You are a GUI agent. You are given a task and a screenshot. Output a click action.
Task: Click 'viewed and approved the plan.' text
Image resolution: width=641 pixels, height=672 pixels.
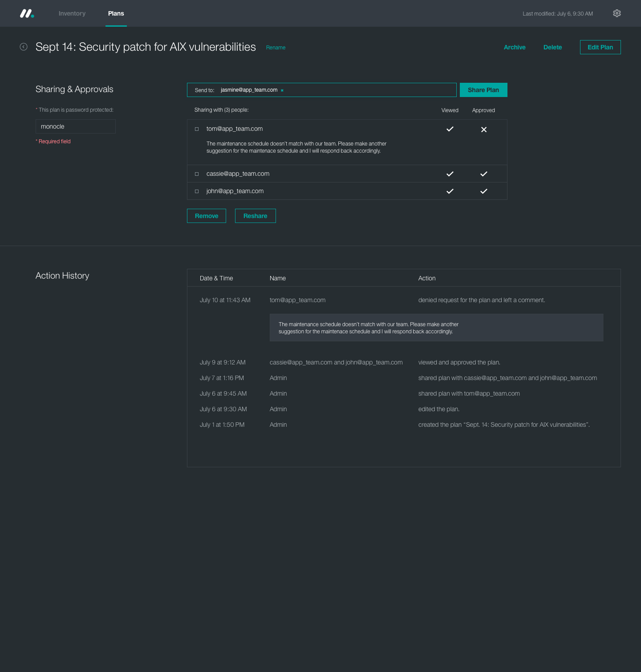point(459,362)
